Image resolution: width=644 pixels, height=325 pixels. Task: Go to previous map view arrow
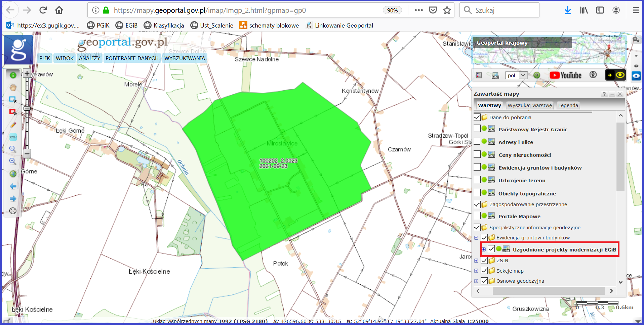click(x=13, y=186)
